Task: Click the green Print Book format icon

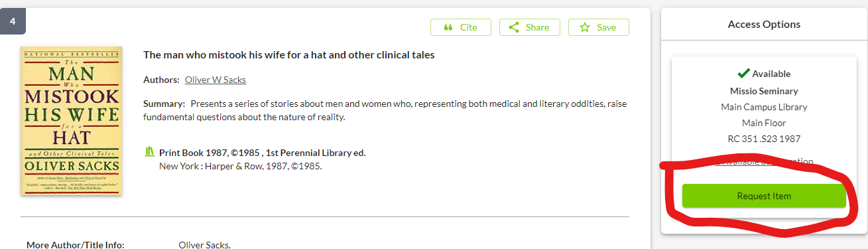Action: (x=149, y=152)
